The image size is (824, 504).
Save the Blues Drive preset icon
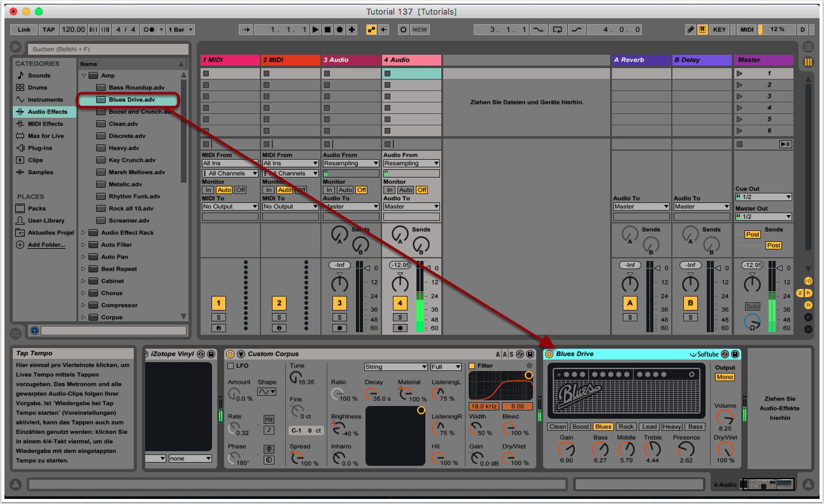coord(735,354)
